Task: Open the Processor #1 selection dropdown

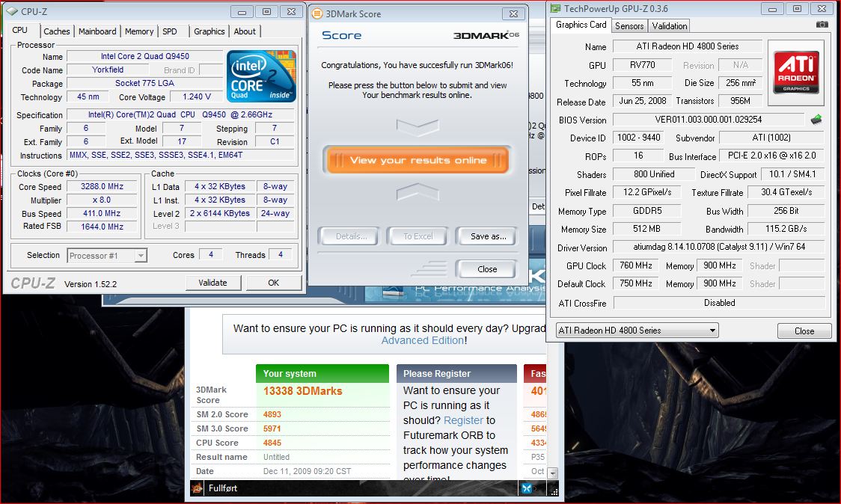Action: (107, 256)
